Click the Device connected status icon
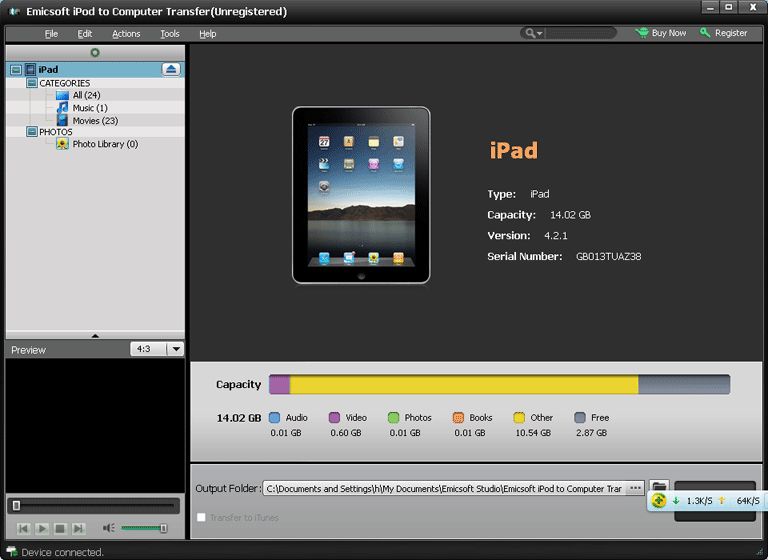 11,552
